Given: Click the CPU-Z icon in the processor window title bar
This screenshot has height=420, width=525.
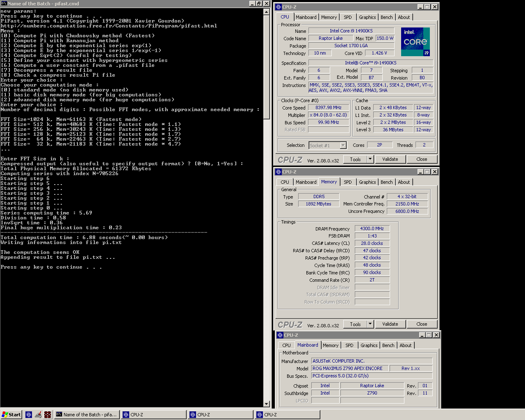Looking at the screenshot, I should click(x=278, y=7).
